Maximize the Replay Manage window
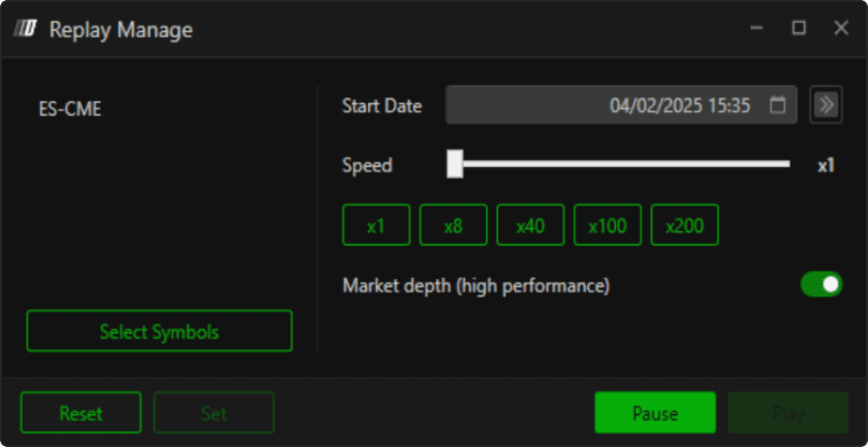The height and width of the screenshot is (447, 868). (799, 28)
